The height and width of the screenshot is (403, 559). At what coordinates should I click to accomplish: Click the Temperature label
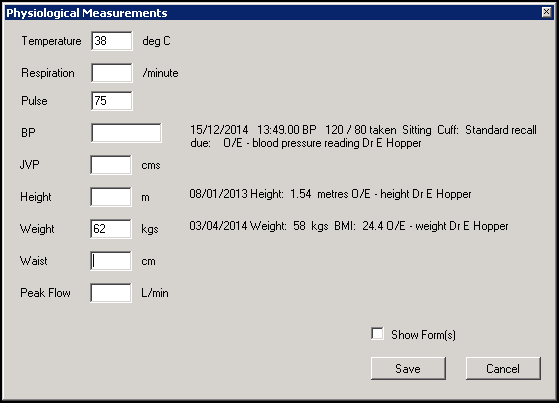click(x=51, y=41)
